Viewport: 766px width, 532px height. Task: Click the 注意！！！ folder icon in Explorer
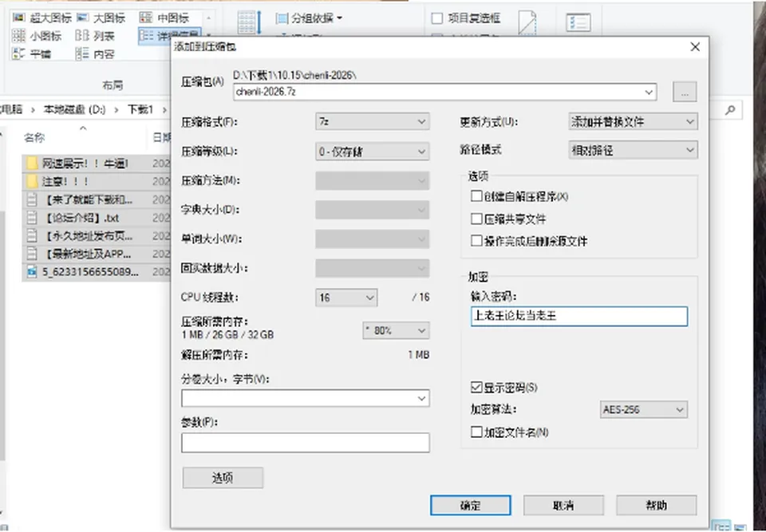point(32,182)
